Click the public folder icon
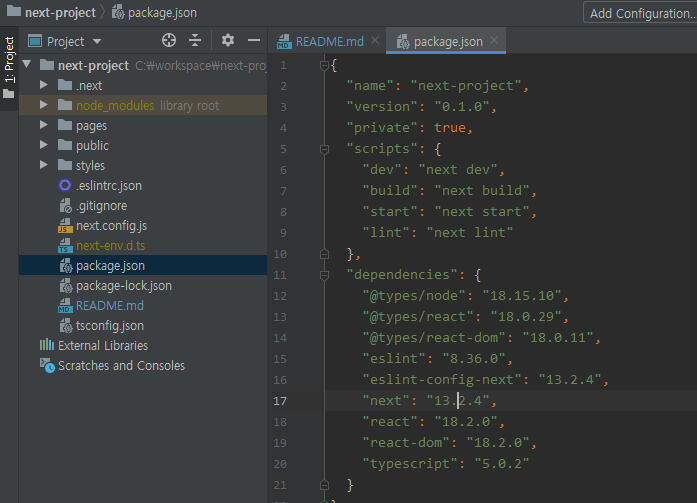 click(x=65, y=145)
